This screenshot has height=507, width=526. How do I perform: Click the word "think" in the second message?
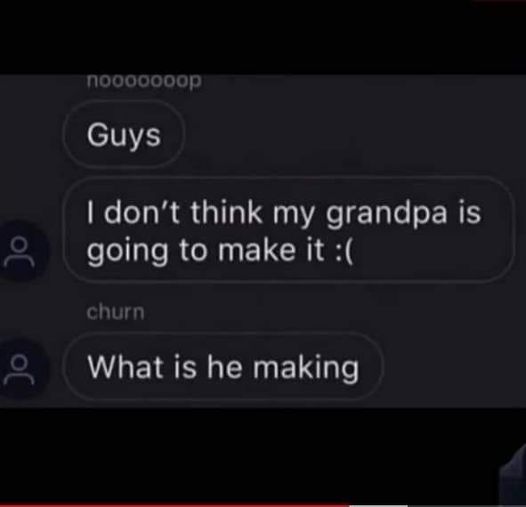pyautogui.click(x=226, y=212)
